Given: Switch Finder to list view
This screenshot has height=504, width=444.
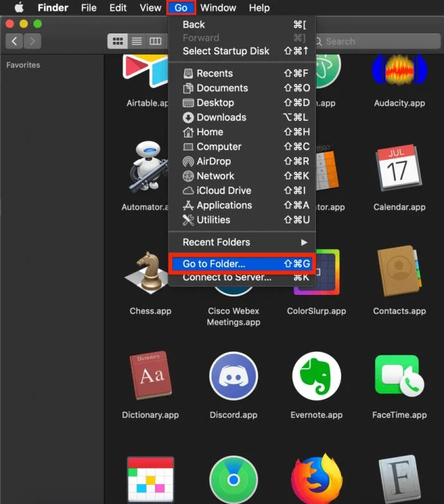Looking at the screenshot, I should pyautogui.click(x=136, y=41).
